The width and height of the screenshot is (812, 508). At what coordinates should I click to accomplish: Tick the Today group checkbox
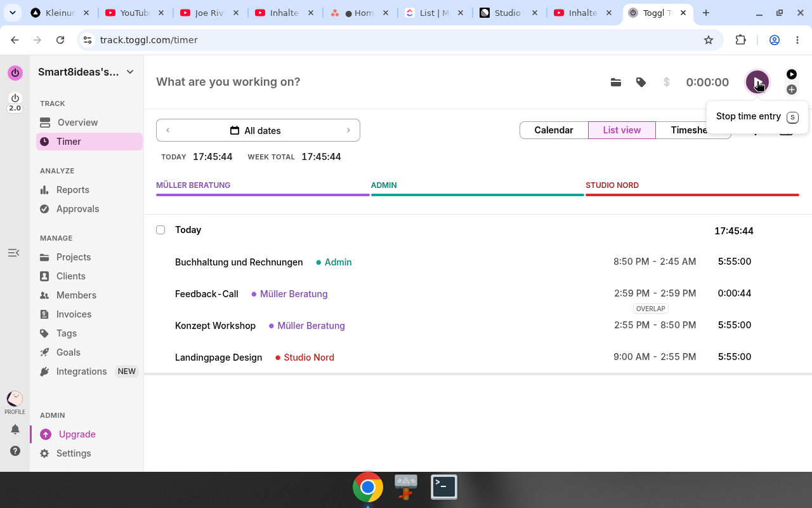pyautogui.click(x=160, y=230)
